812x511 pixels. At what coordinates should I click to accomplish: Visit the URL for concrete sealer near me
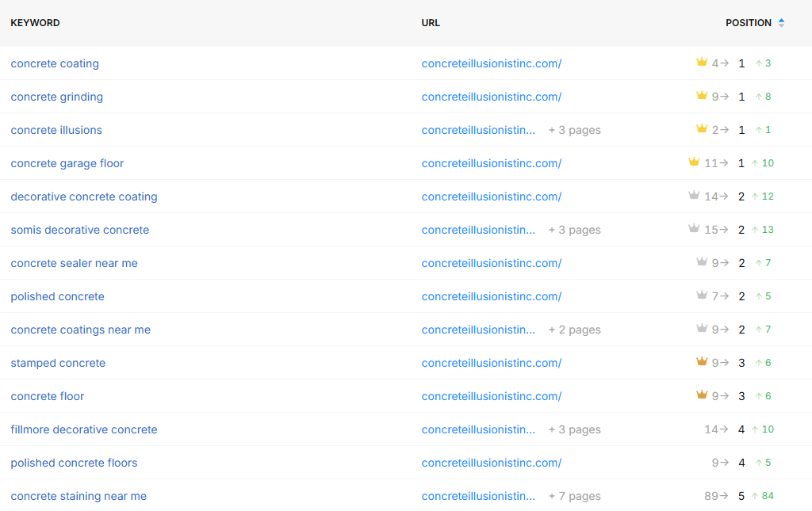tap(492, 263)
